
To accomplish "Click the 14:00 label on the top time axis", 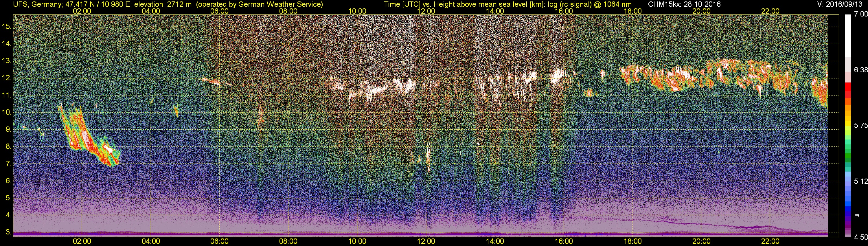I will point(495,11).
